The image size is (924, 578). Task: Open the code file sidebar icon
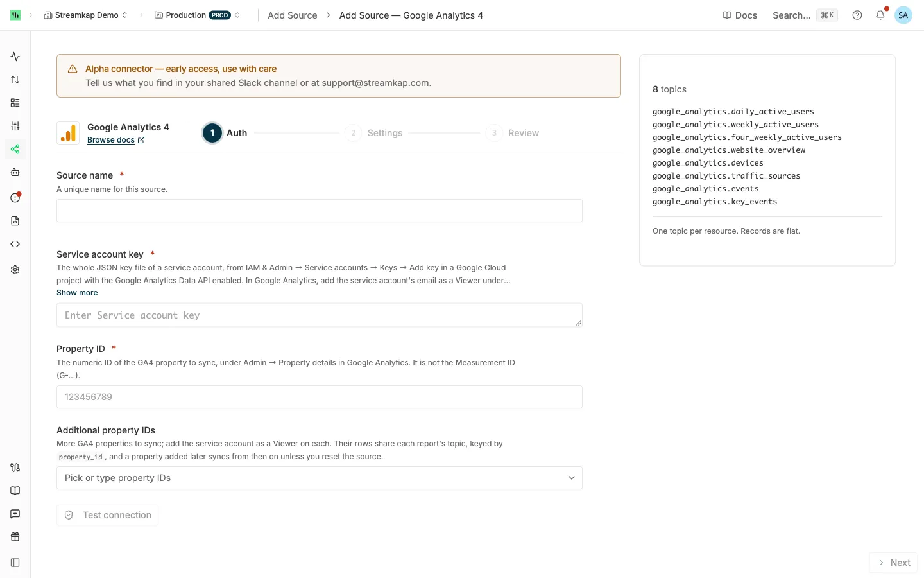(15, 221)
